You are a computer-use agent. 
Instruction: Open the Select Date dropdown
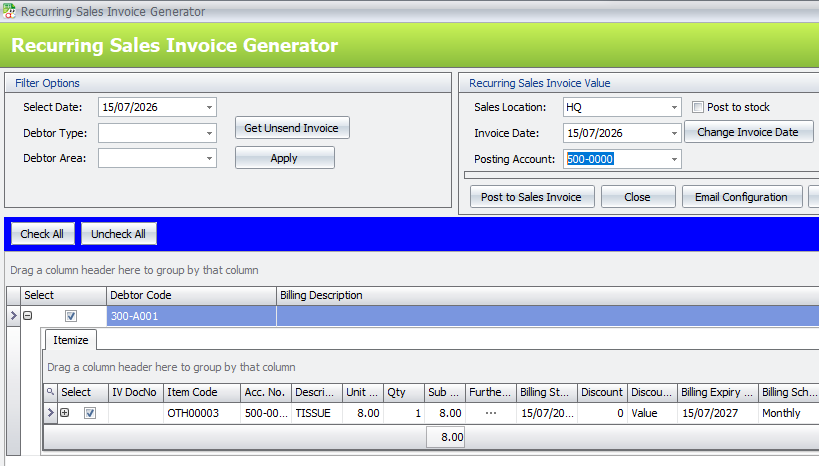coord(209,107)
